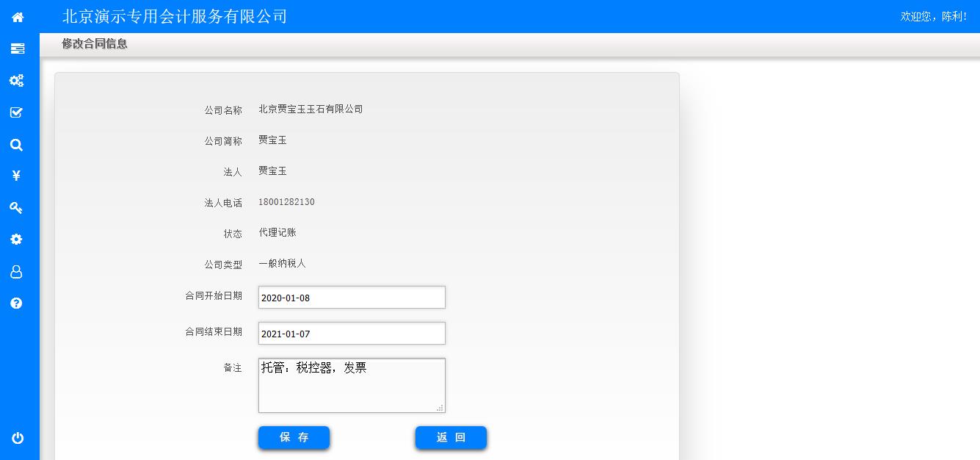Click the 保存 save button

tap(294, 437)
